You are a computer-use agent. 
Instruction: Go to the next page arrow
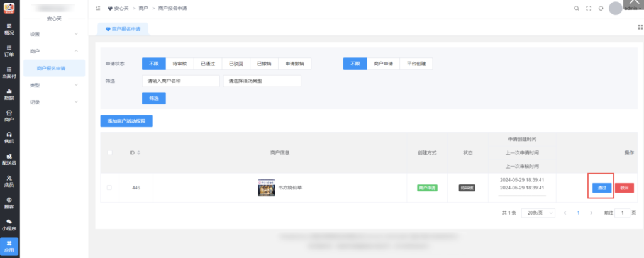coord(591,213)
